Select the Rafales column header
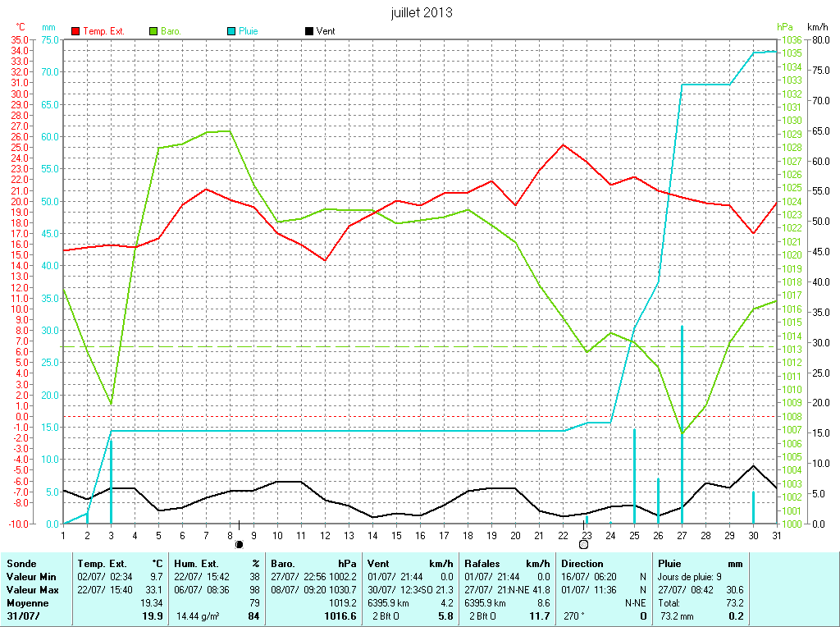This screenshot has height=627, width=840. (x=482, y=564)
